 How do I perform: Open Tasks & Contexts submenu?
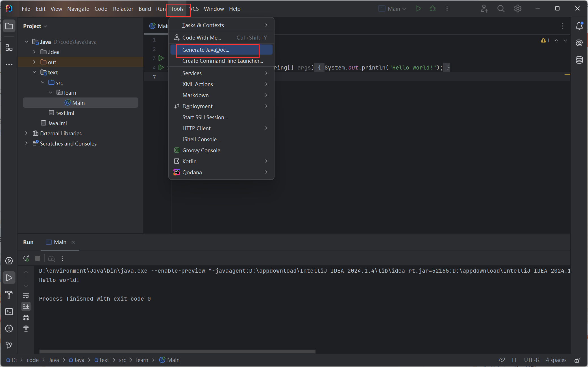pos(221,25)
